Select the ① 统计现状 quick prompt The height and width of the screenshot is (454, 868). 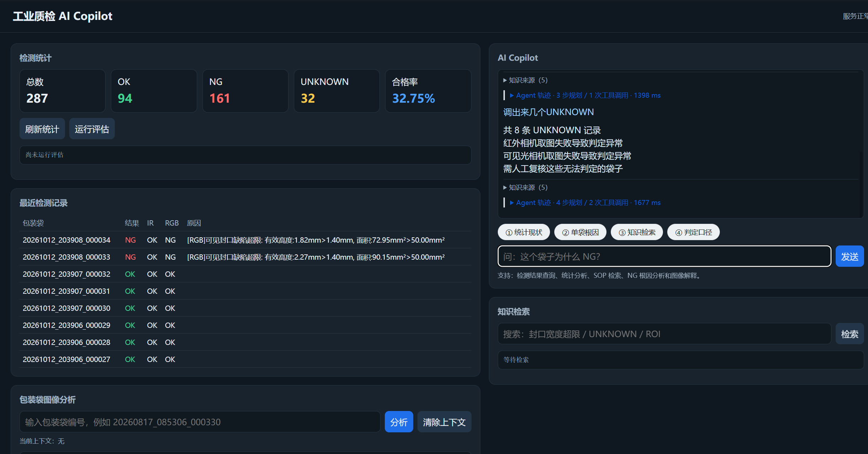[524, 232]
